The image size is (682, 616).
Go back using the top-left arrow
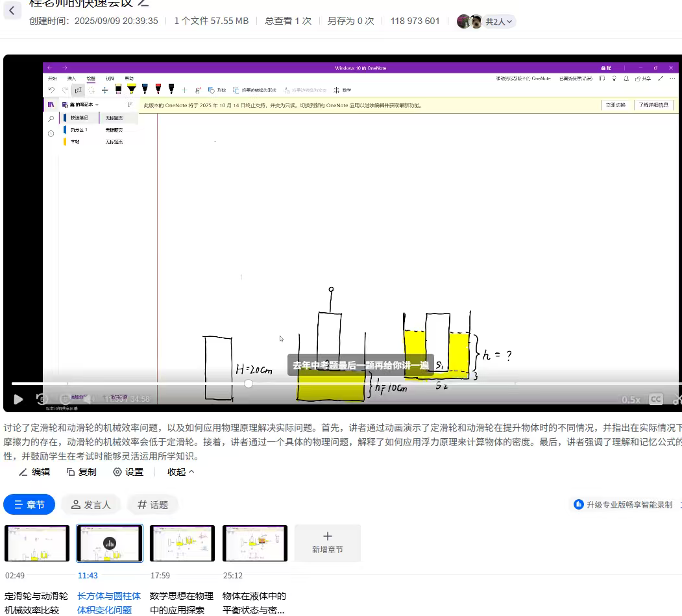click(x=12, y=10)
